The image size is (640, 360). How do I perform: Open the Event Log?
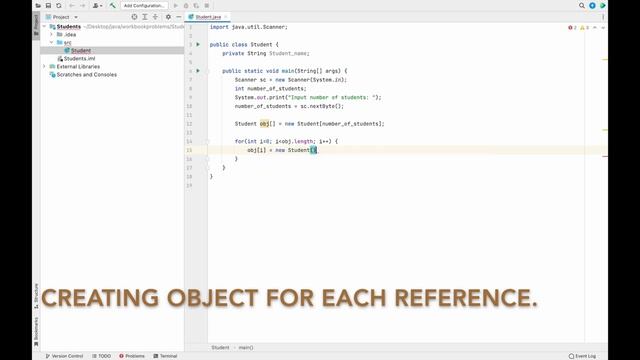click(582, 356)
